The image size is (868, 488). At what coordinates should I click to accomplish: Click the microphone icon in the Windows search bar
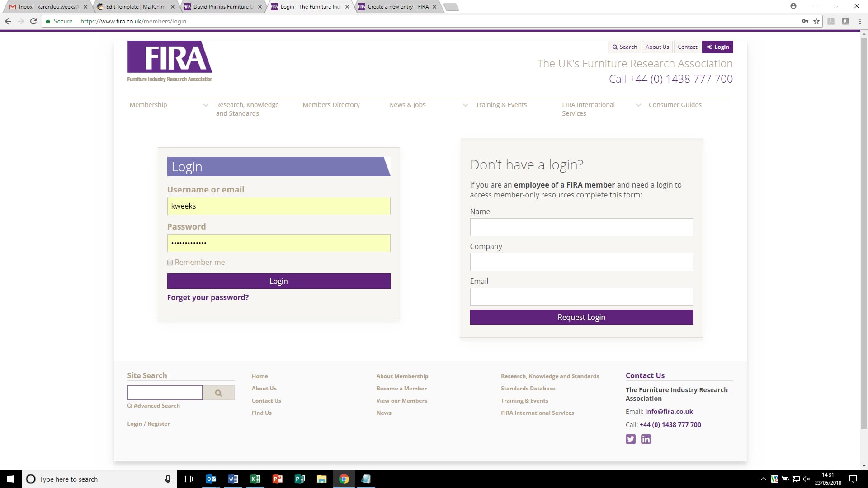[168, 479]
